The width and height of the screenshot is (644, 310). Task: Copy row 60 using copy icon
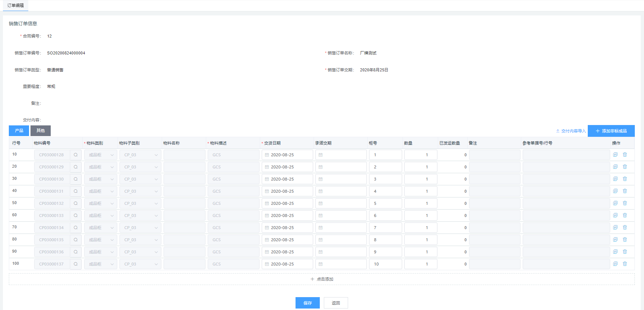pyautogui.click(x=615, y=215)
